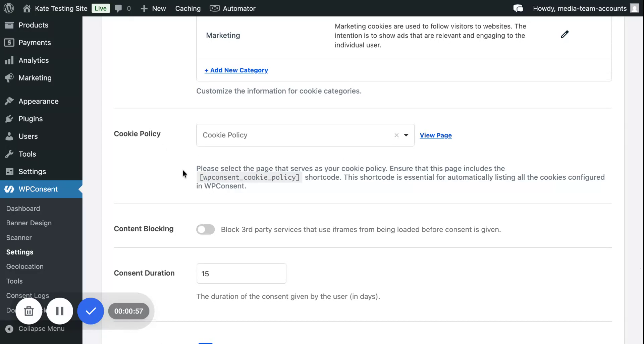Screen dimensions: 644x344
Task: Click the pencil icon to edit Marketing category
Action: click(x=565, y=35)
